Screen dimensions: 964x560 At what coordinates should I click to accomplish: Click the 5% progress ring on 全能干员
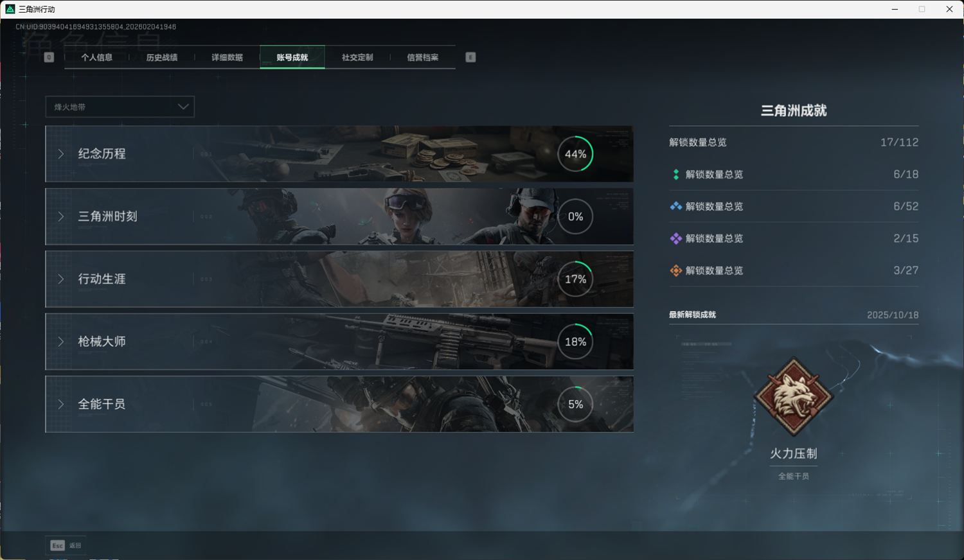click(x=575, y=405)
